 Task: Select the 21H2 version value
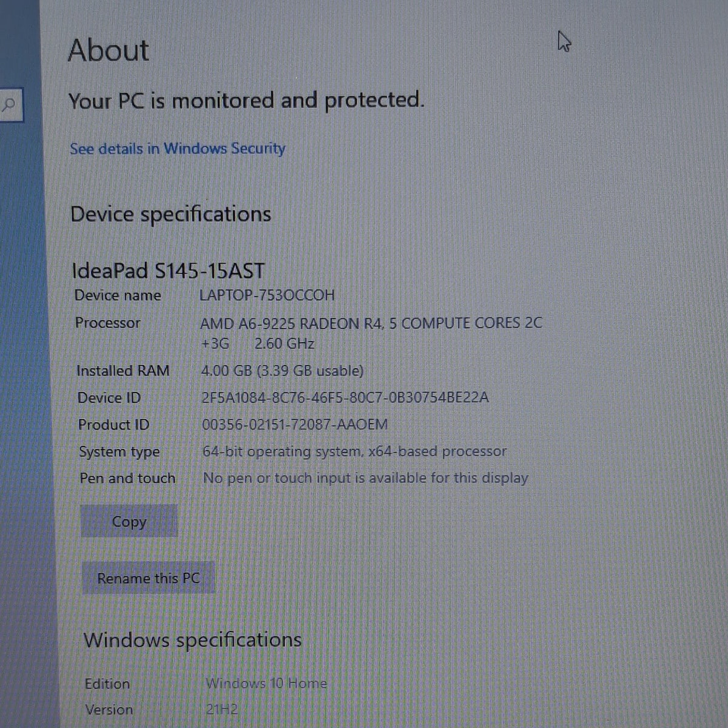pyautogui.click(x=222, y=709)
